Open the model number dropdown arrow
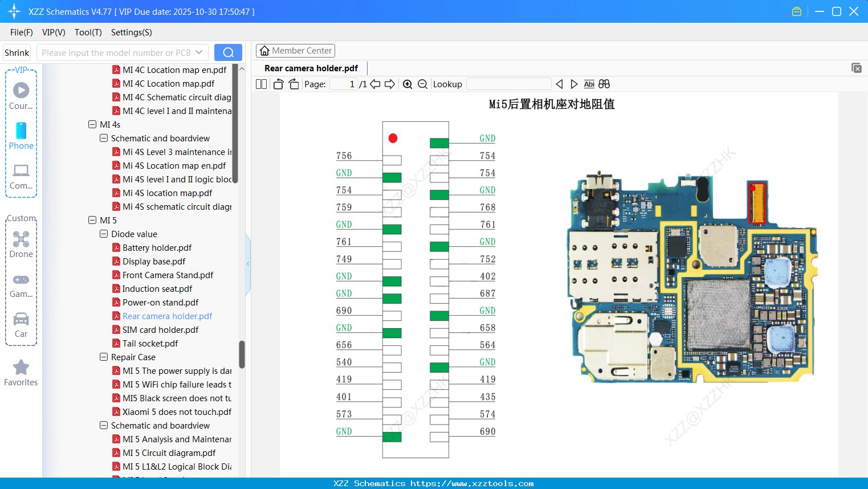 199,52
